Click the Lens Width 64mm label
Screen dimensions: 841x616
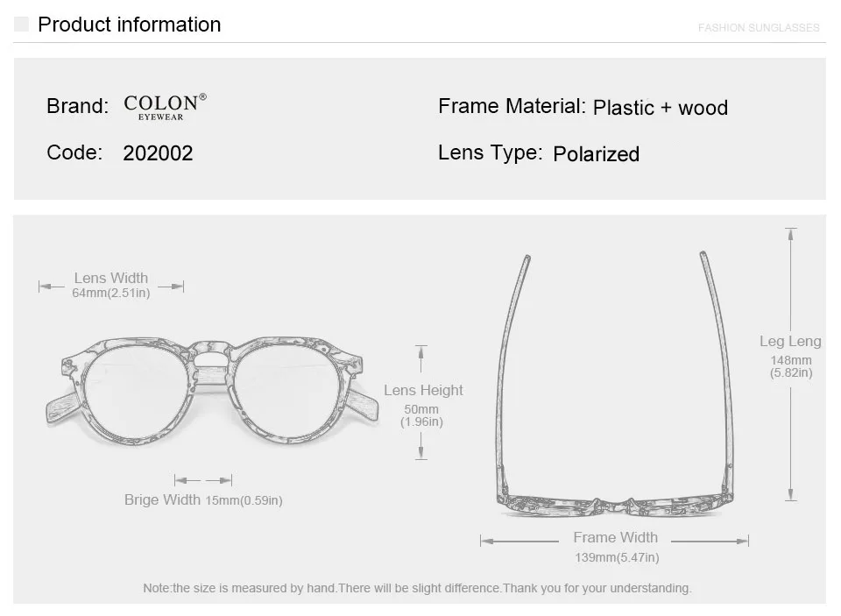coord(111,285)
